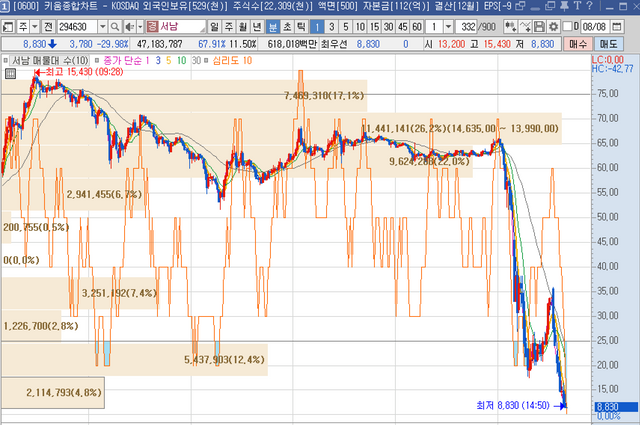Select the 3-minute interval tab
640x425 pixels.
click(x=330, y=27)
